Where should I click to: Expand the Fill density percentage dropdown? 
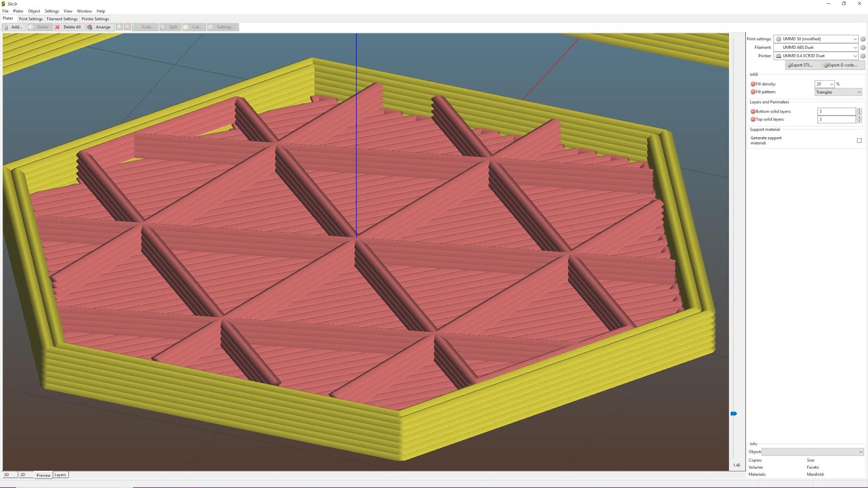click(832, 84)
